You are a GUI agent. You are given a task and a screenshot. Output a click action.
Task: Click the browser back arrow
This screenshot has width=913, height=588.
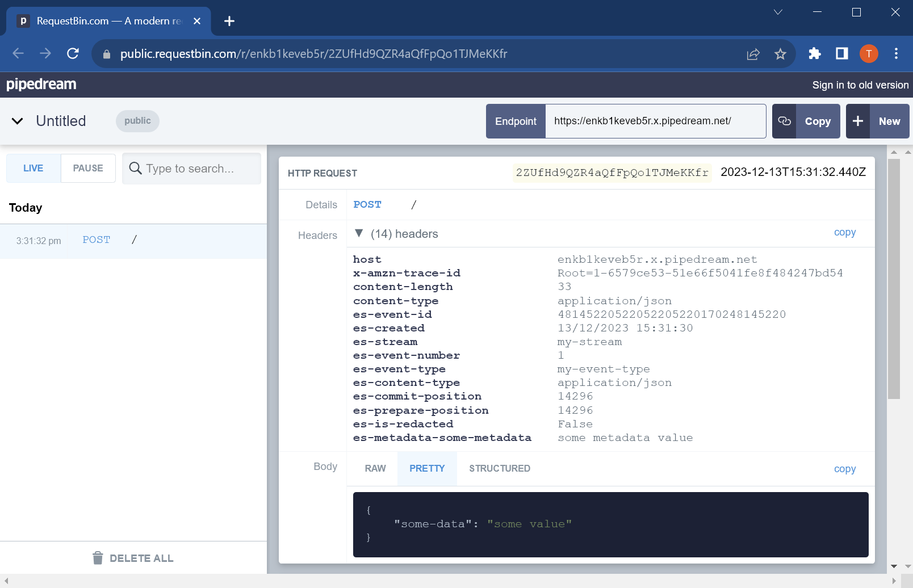(x=18, y=53)
